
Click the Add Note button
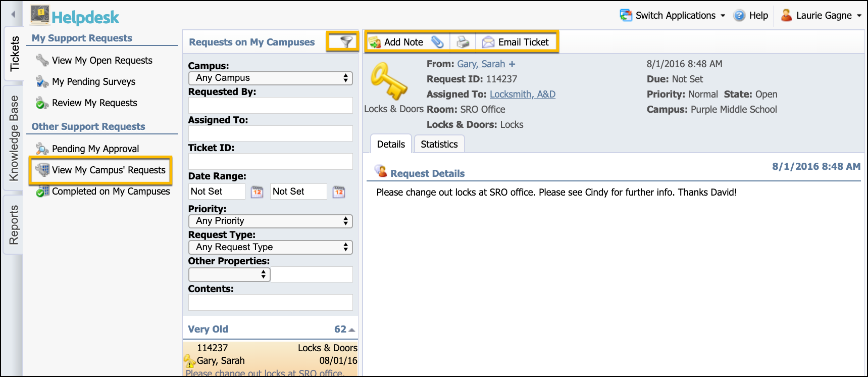tap(396, 42)
